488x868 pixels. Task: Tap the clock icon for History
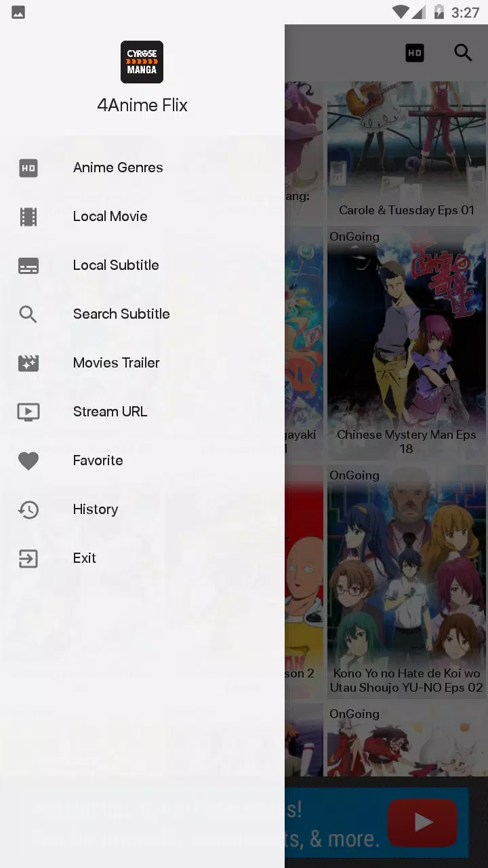tap(28, 509)
